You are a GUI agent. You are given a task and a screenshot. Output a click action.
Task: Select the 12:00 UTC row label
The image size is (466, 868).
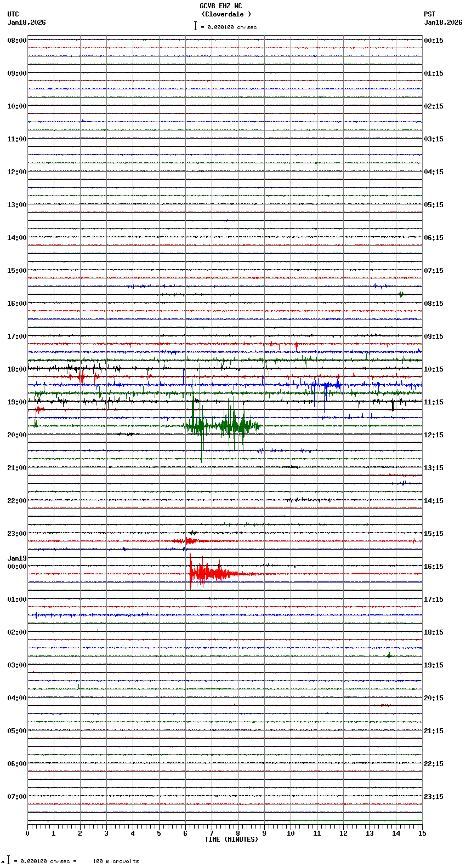tap(17, 172)
